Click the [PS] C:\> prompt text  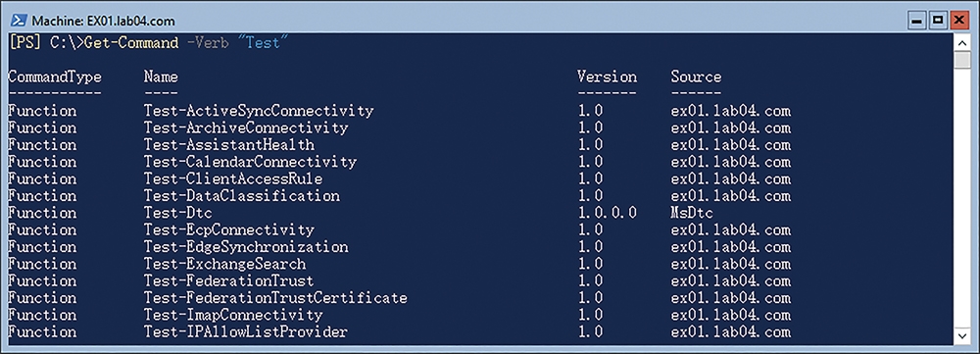(46, 44)
